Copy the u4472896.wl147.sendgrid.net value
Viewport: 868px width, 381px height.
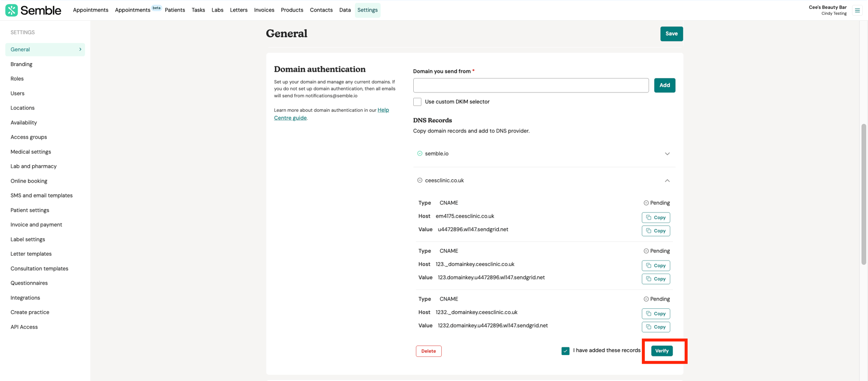tap(656, 231)
